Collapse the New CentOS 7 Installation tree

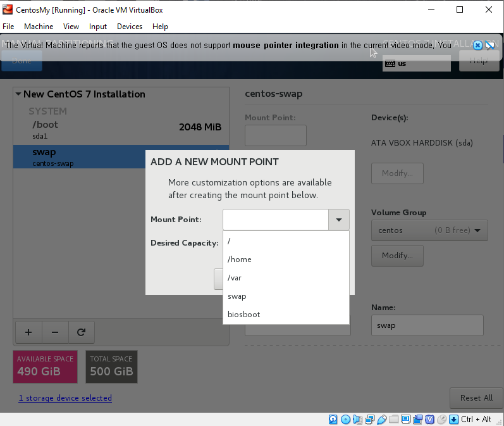(x=18, y=94)
